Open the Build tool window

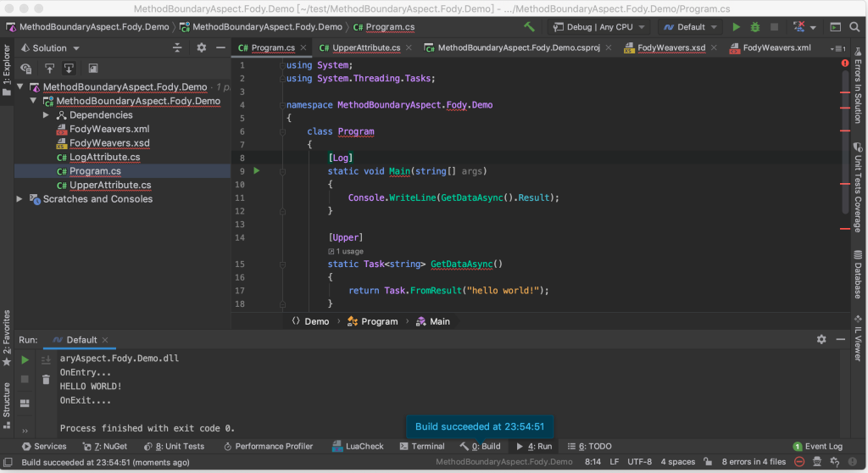pos(480,447)
